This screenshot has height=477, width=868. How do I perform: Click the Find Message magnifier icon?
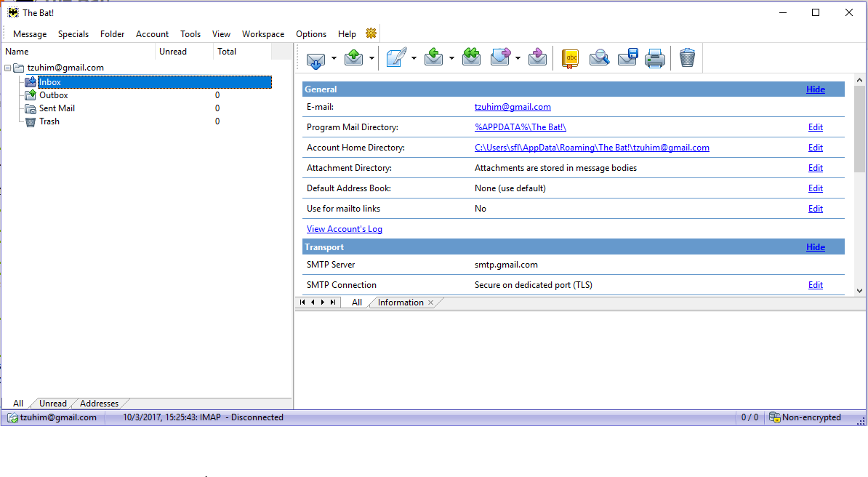599,58
